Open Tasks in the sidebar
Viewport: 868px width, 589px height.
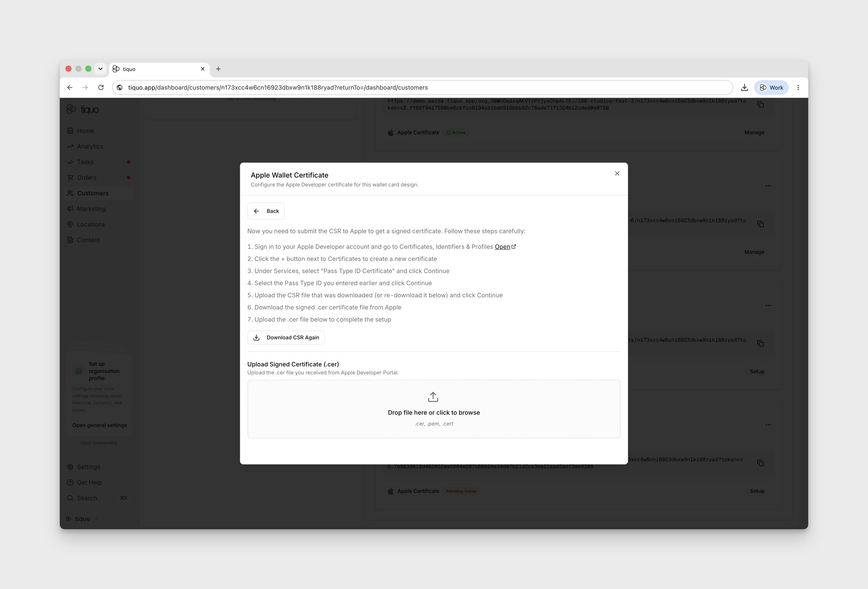click(x=99, y=162)
